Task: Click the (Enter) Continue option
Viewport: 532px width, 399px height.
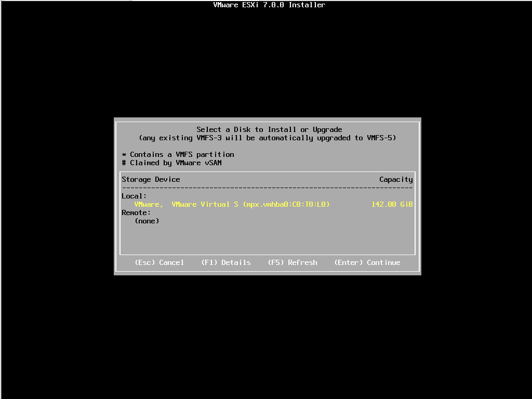Action: click(367, 262)
